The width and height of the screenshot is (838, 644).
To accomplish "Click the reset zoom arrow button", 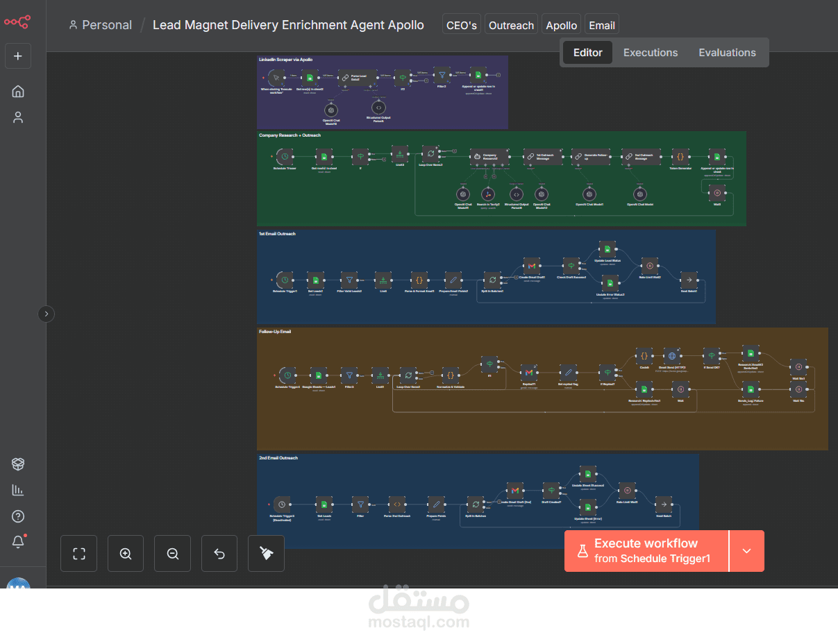I will [219, 553].
